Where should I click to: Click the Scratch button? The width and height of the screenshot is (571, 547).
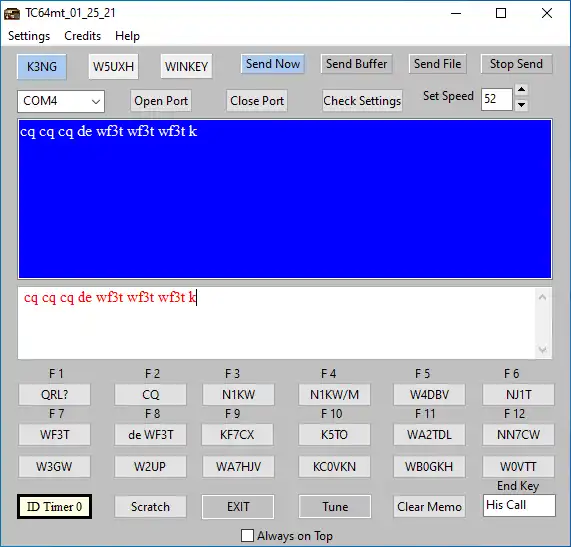(x=150, y=507)
